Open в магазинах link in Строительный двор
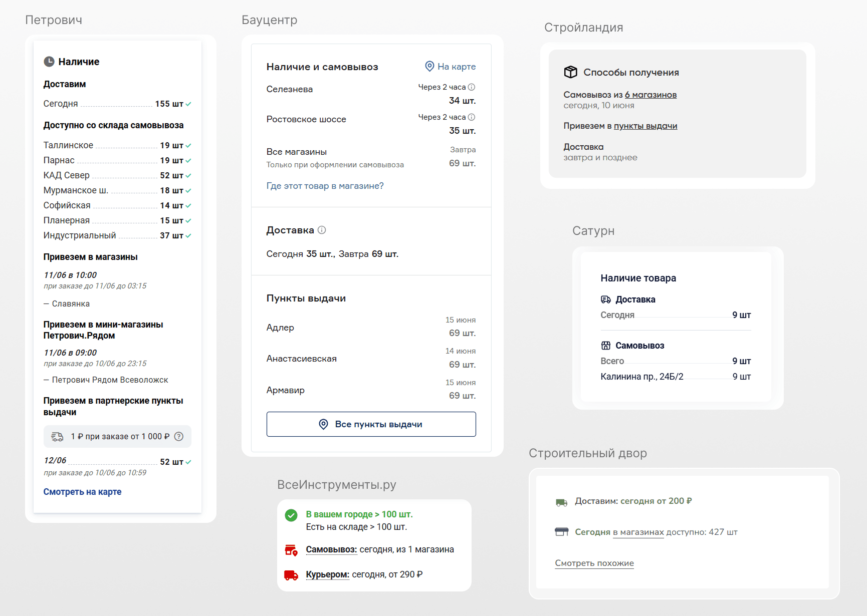 (638, 532)
